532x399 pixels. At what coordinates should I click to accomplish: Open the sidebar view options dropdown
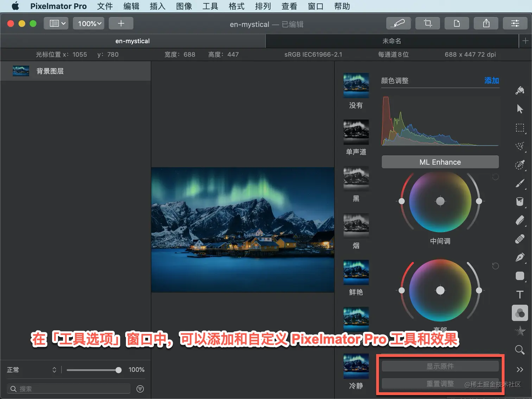(56, 23)
